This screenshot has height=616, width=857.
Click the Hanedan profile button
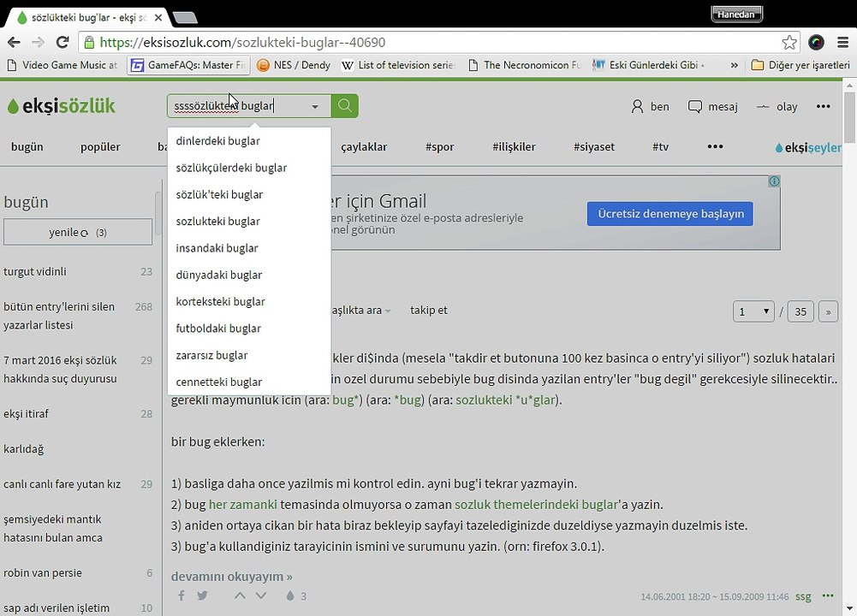[736, 15]
